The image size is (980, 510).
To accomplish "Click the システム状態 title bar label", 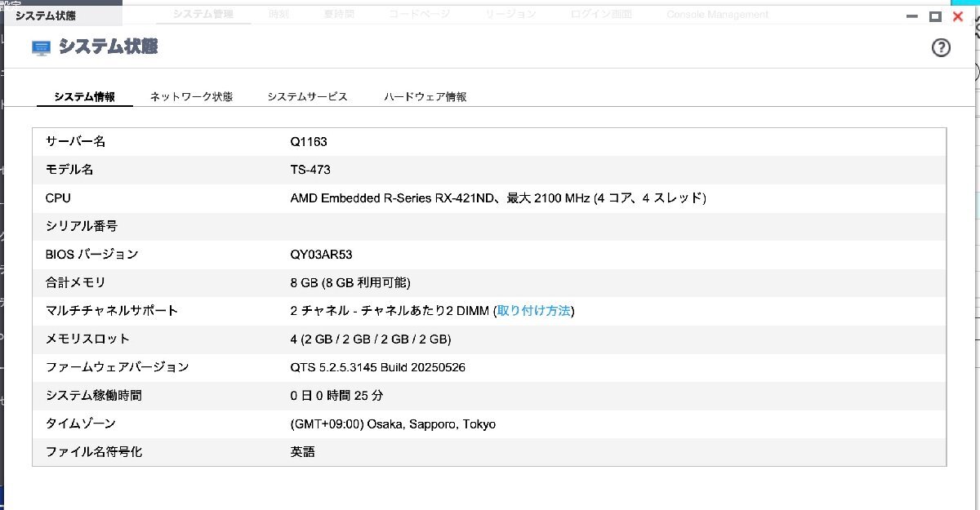I will tap(46, 16).
